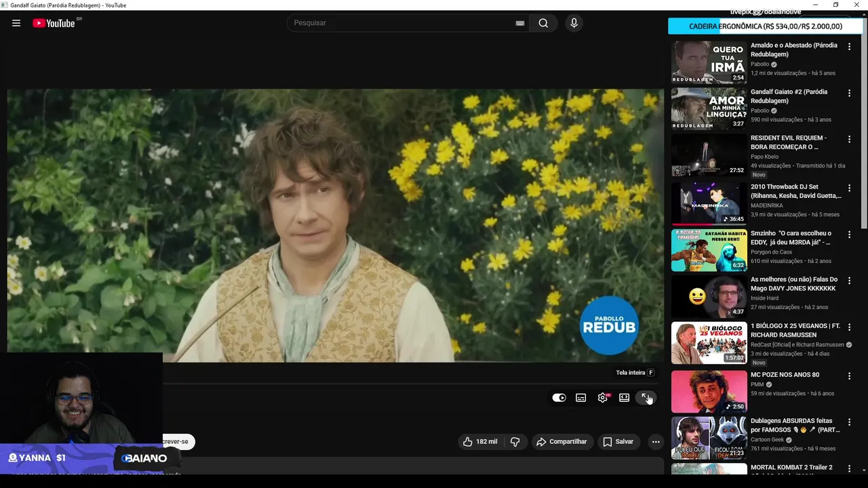Open the MC Poze nos anos 80 thumbnail
This screenshot has width=868, height=488.
coord(709,392)
